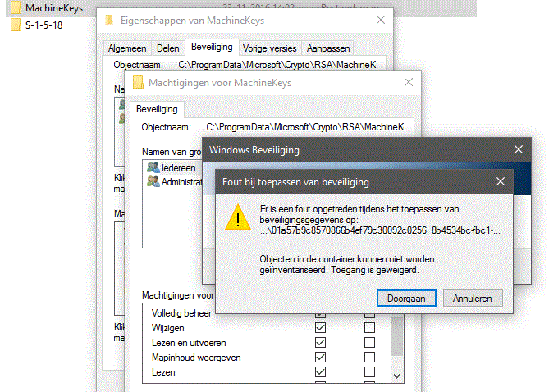Click the Objectnaam path in Machtigingen window
This screenshot has height=392, width=549.
[x=305, y=126]
